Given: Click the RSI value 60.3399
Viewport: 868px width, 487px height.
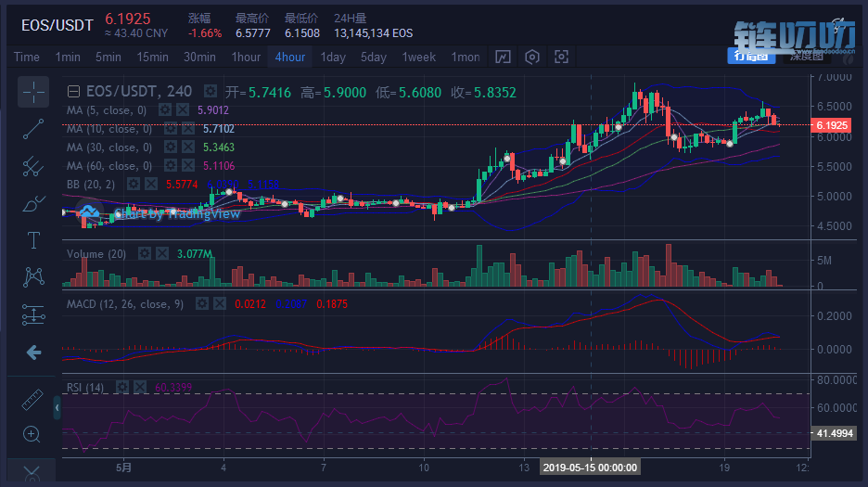Looking at the screenshot, I should 173,387.
